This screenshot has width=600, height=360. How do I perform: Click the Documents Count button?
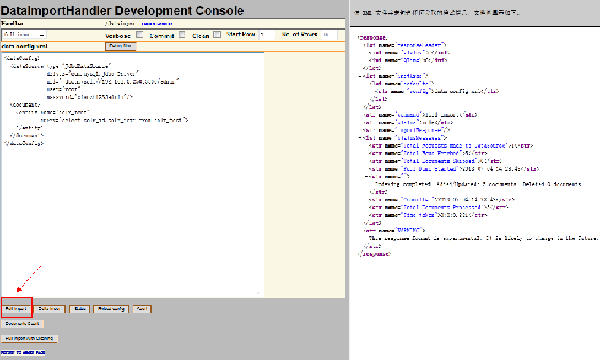23,324
